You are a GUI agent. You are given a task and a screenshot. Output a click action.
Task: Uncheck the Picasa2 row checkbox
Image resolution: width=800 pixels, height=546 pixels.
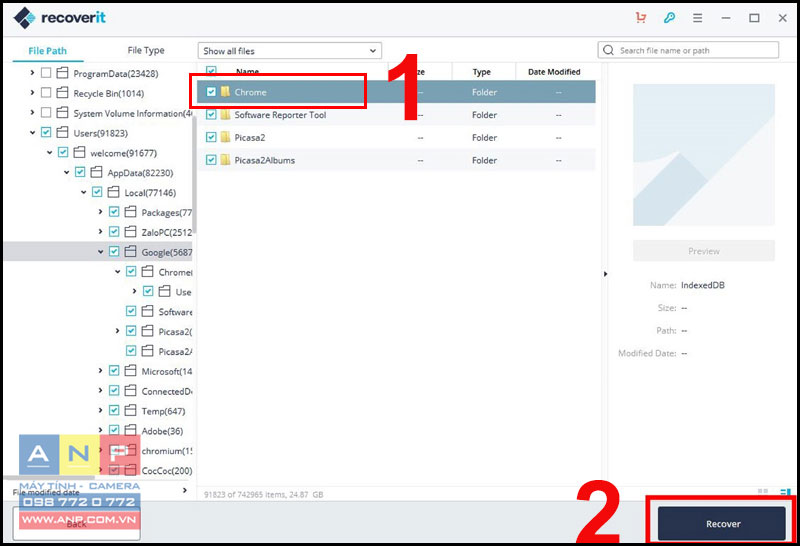click(211, 137)
